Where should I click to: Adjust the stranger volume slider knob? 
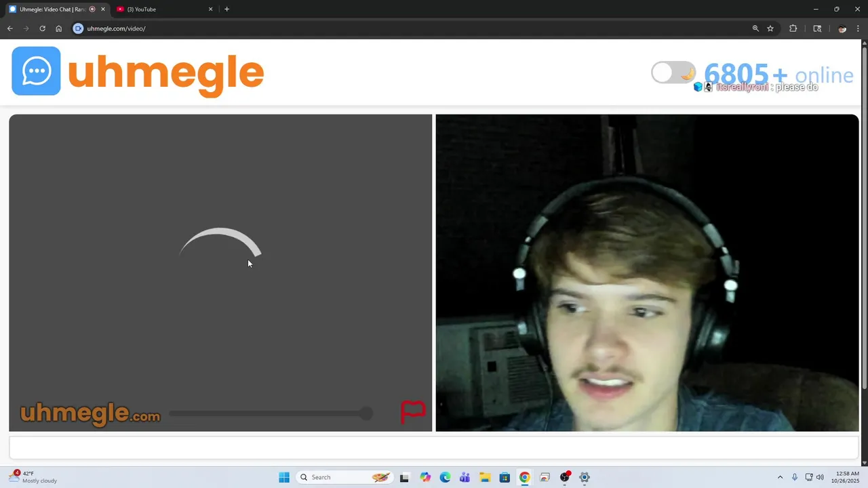(366, 413)
